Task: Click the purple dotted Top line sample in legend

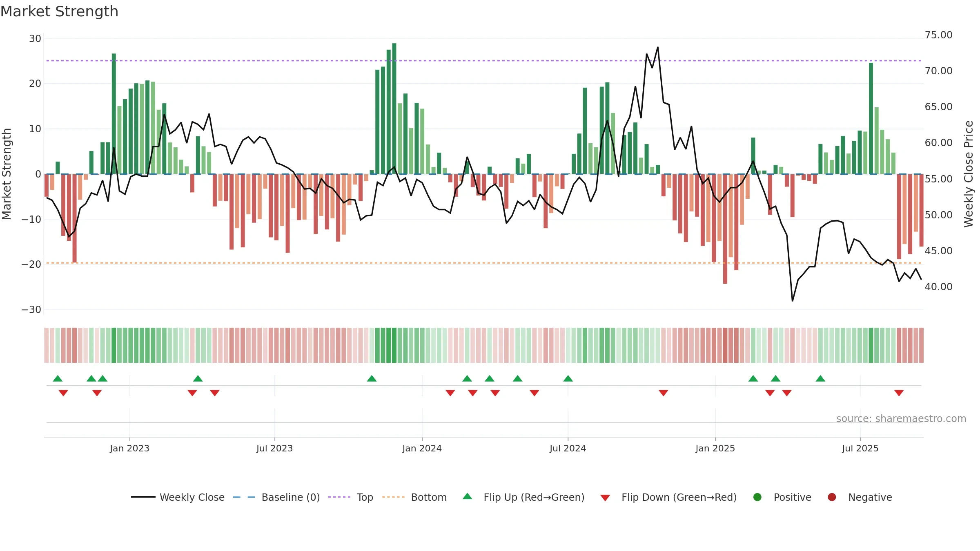Action: [x=339, y=497]
